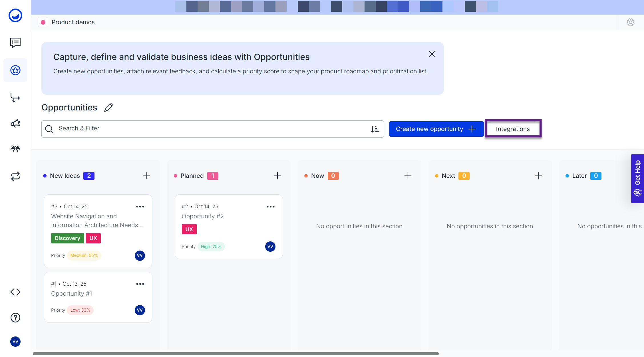Open the announcements megaphone icon
644x357 pixels.
tap(15, 123)
